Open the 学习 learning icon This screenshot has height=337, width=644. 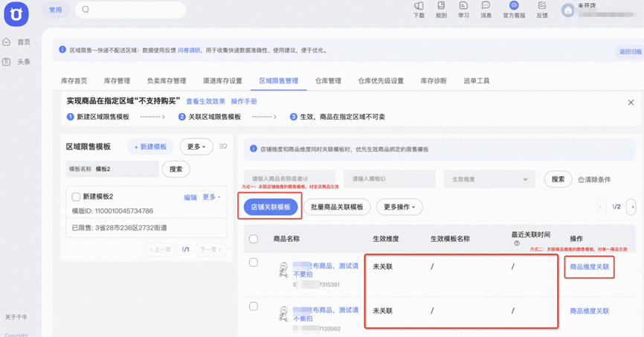[463, 6]
